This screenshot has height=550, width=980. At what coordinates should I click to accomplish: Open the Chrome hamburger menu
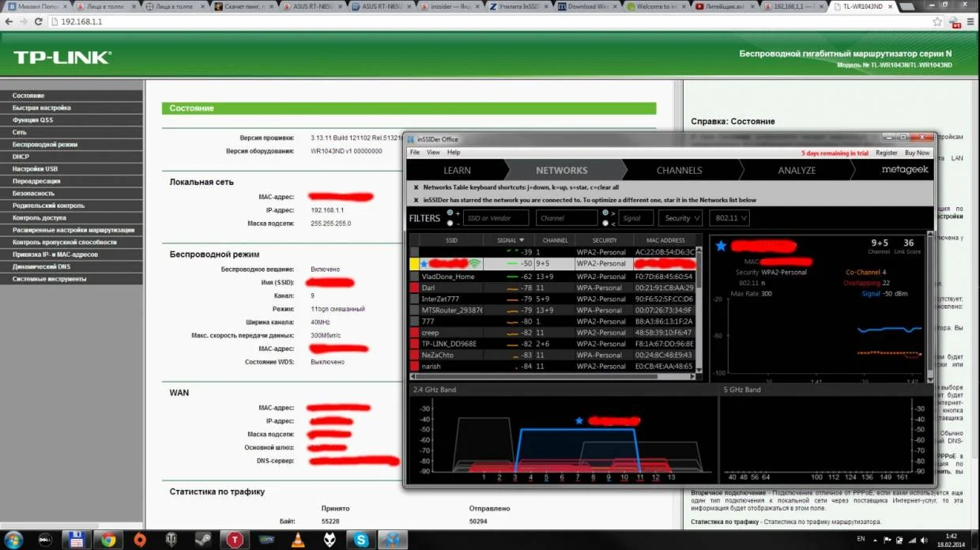pos(969,22)
